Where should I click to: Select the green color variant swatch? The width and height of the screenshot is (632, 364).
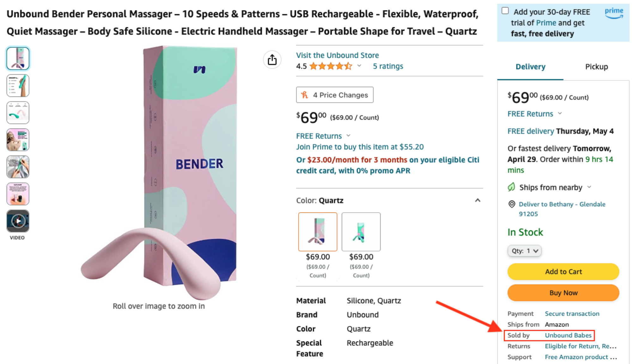[361, 232]
